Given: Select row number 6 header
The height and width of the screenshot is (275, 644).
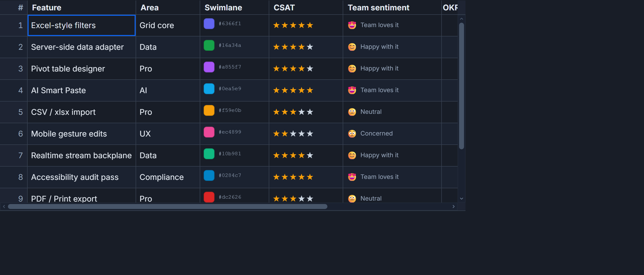Looking at the screenshot, I should (14, 134).
